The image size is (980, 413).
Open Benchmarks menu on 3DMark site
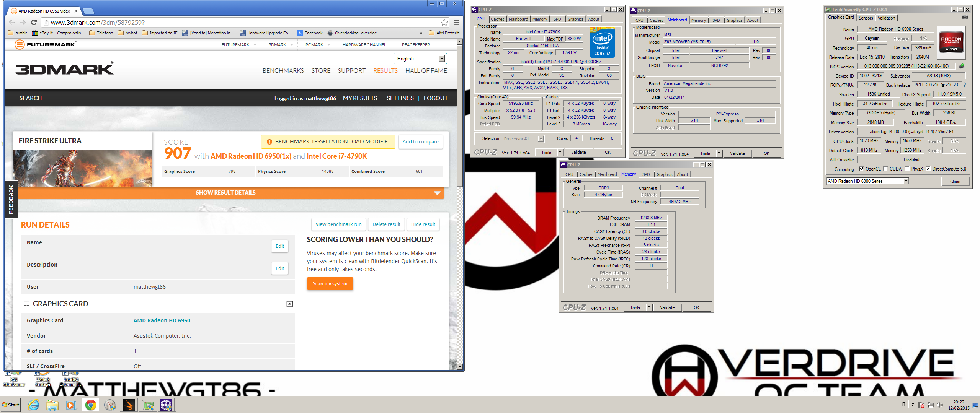(x=283, y=70)
